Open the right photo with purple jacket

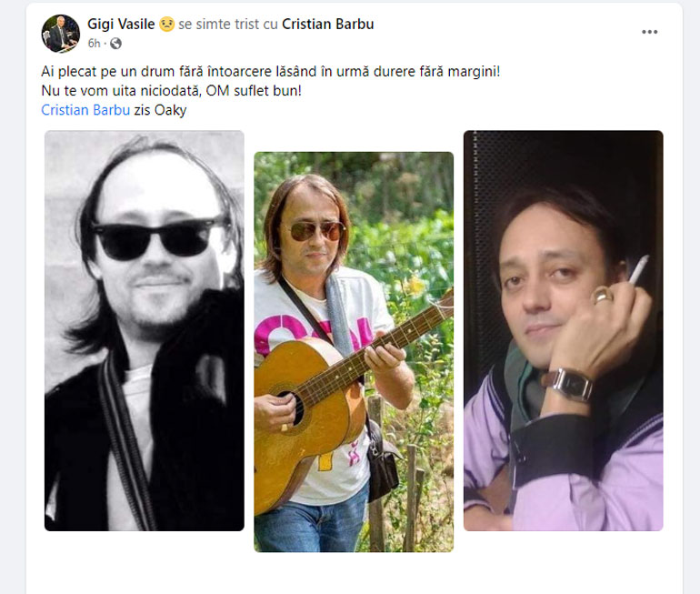563,330
